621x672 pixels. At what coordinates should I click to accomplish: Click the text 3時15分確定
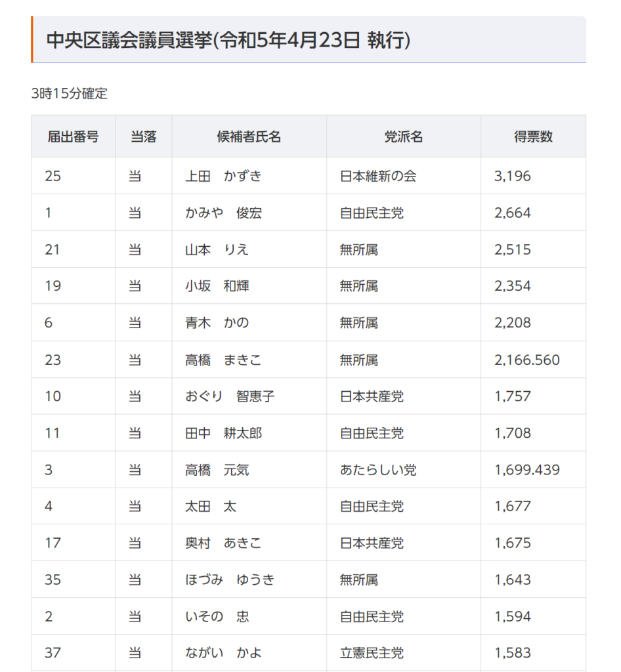pyautogui.click(x=70, y=93)
